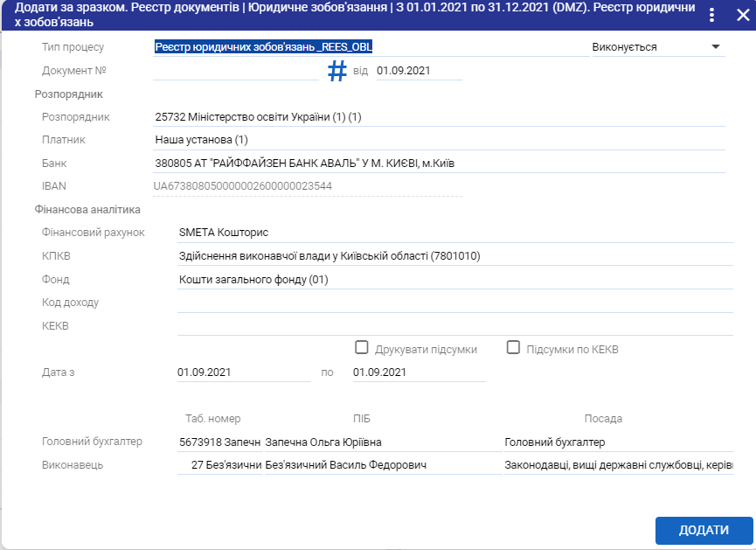Edit the document date after від
Viewport: 756px width, 550px height.
pyautogui.click(x=418, y=71)
